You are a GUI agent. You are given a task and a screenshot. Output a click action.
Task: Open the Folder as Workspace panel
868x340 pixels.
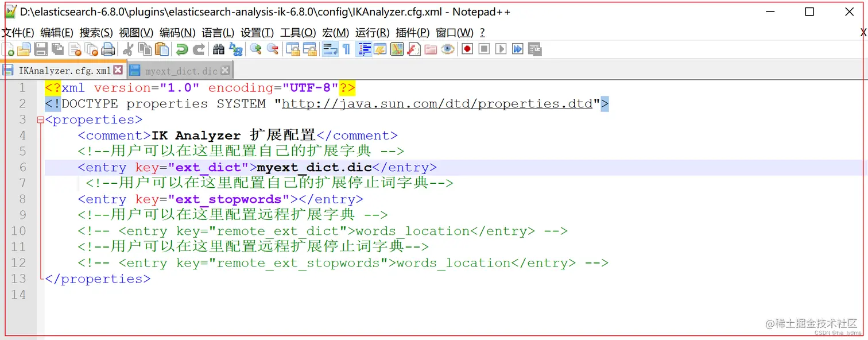click(431, 49)
